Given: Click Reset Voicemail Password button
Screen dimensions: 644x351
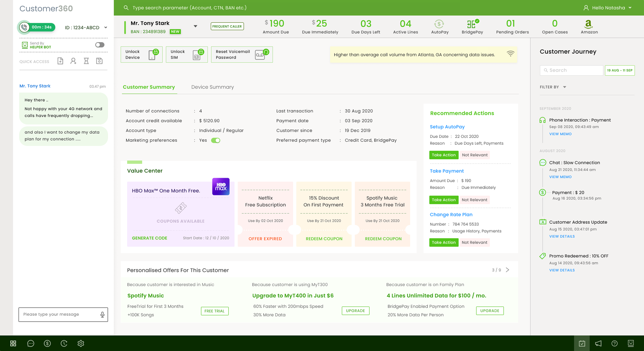Looking at the screenshot, I should tap(242, 55).
